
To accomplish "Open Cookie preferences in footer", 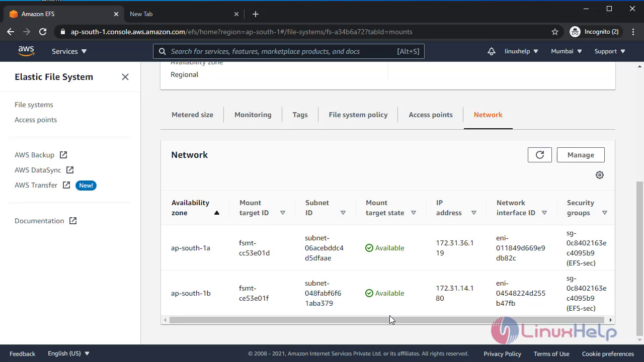I will (608, 353).
